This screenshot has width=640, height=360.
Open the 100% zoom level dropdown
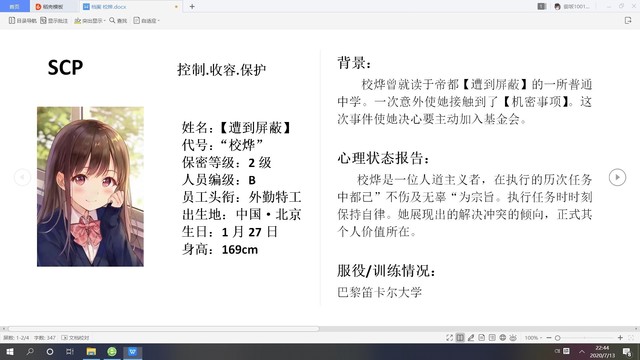[533, 338]
